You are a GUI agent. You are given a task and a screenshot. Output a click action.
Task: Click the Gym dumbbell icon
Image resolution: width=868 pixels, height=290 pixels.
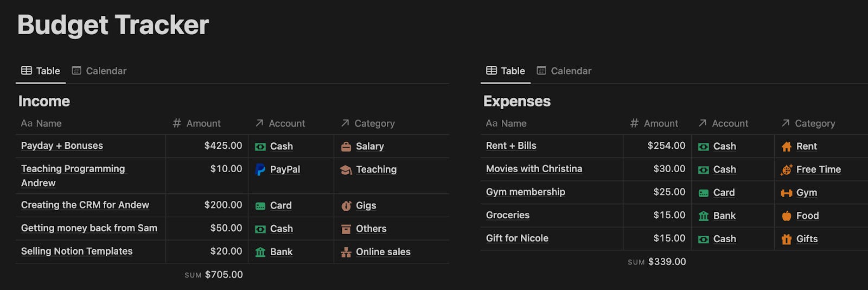point(787,193)
